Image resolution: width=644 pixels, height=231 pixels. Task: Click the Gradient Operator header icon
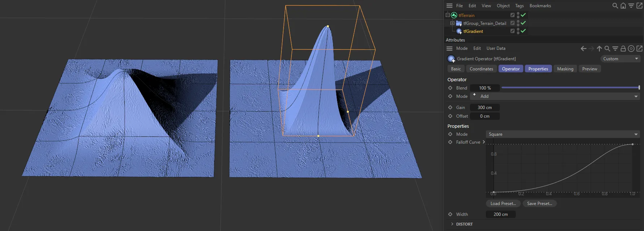(x=451, y=59)
